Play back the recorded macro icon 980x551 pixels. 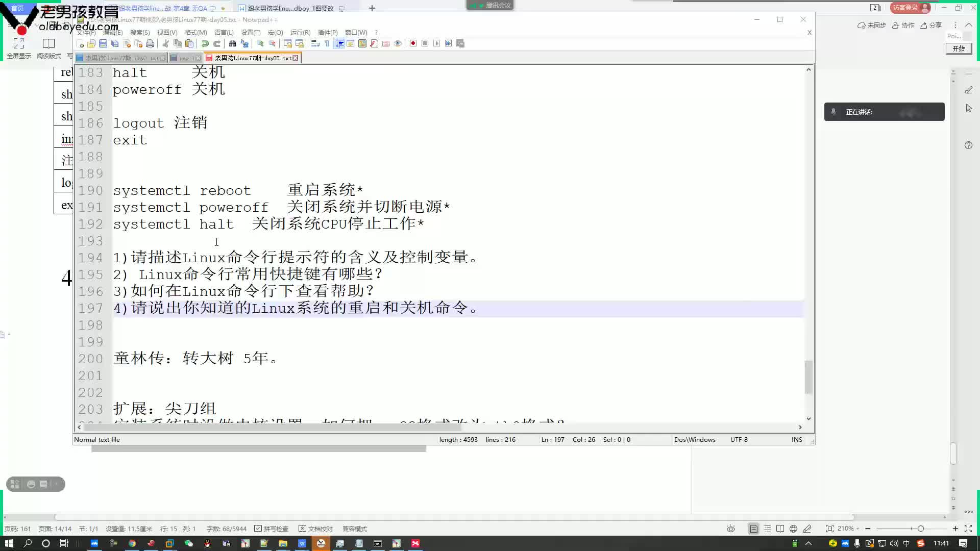[x=436, y=43]
